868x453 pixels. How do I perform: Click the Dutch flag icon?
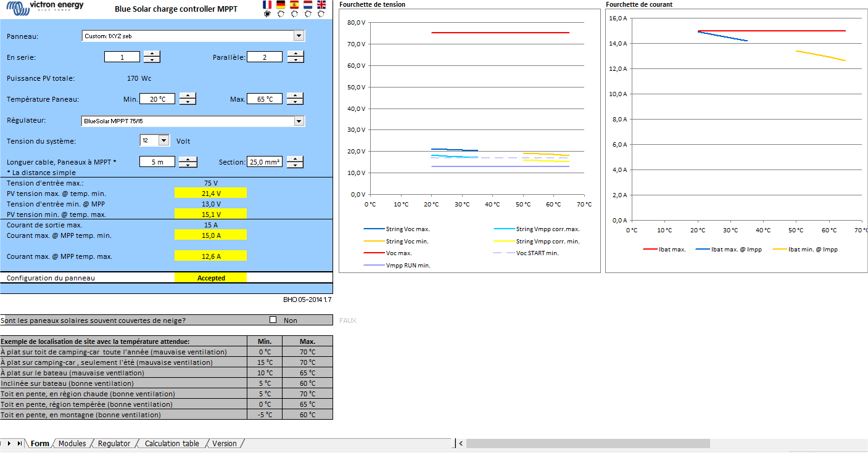pos(308,4)
